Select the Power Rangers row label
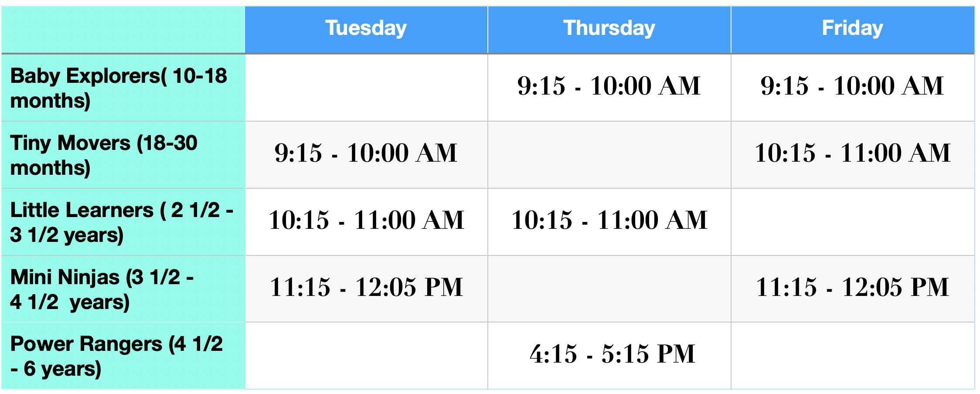Image resolution: width=980 pixels, height=394 pixels. [116, 356]
